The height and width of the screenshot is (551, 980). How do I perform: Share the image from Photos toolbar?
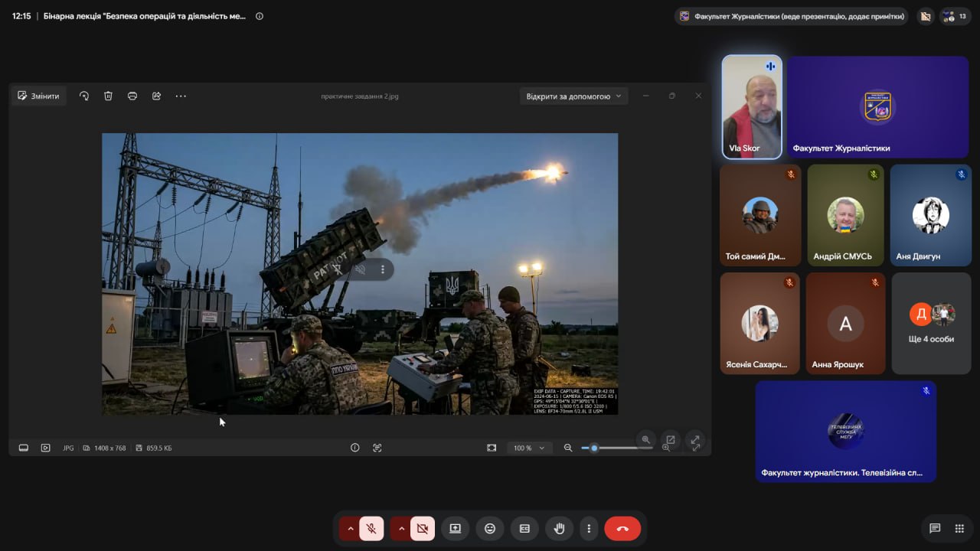tap(156, 96)
